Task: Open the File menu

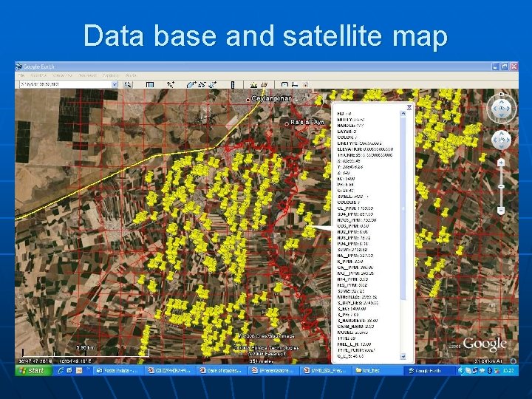Action: (x=21, y=75)
